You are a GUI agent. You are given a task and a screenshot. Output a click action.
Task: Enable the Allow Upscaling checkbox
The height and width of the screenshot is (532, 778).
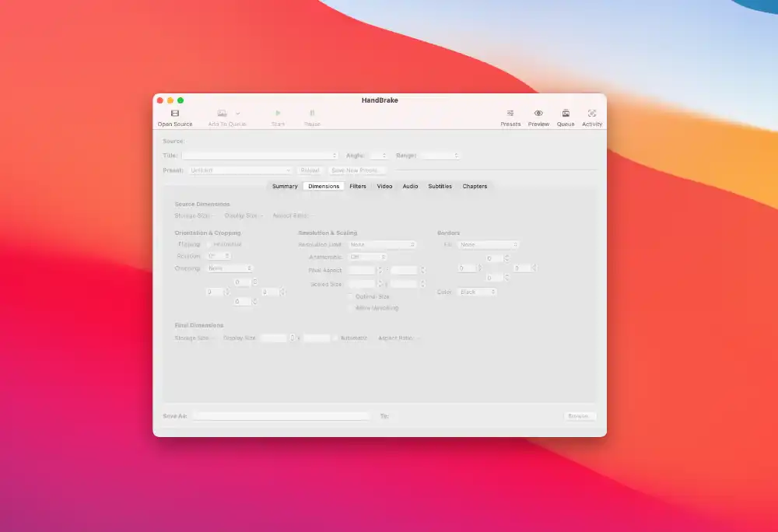pos(350,308)
